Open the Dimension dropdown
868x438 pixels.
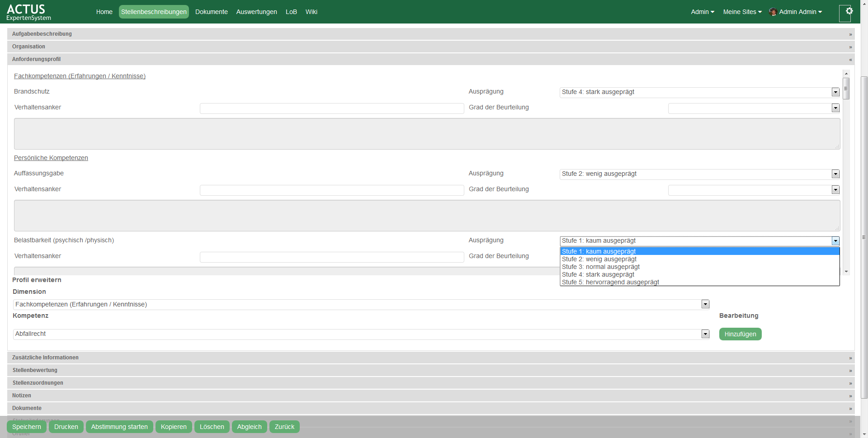(x=705, y=305)
